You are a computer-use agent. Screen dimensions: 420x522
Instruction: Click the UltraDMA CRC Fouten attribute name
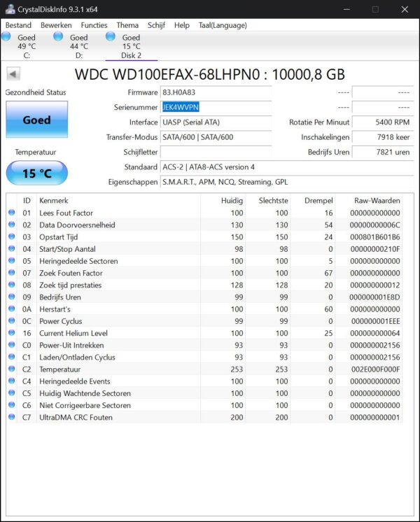coord(76,417)
